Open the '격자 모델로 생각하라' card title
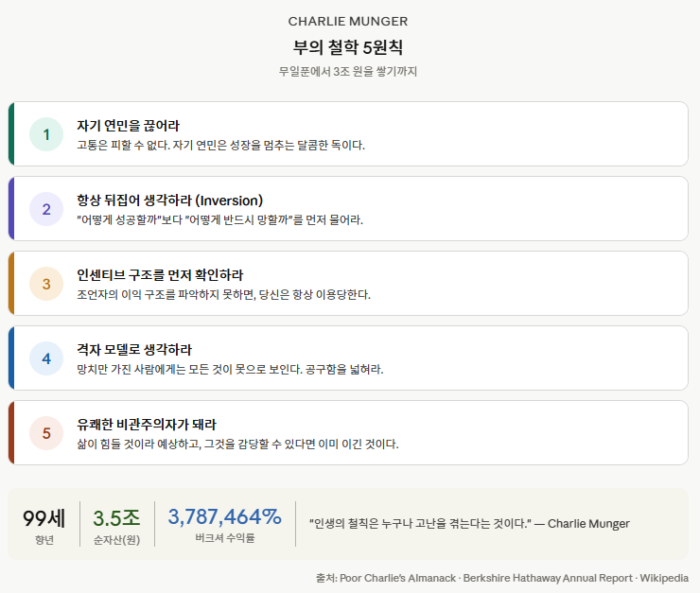 (x=133, y=350)
